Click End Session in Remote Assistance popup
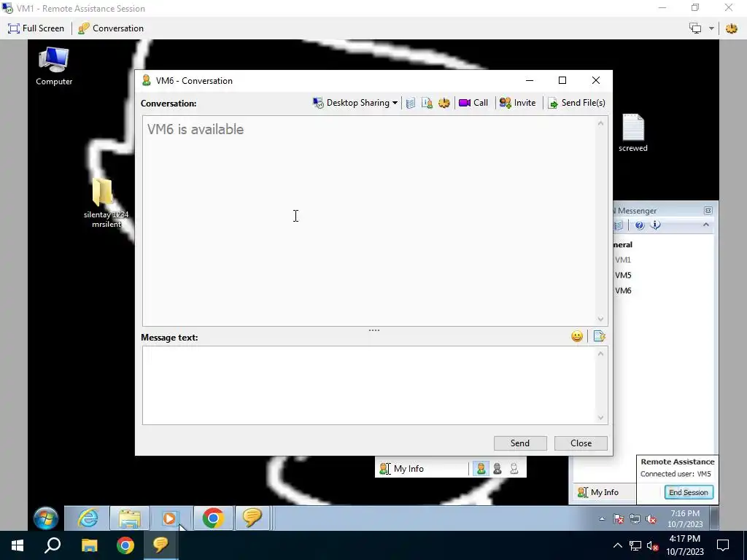The image size is (747, 560). pos(689,492)
